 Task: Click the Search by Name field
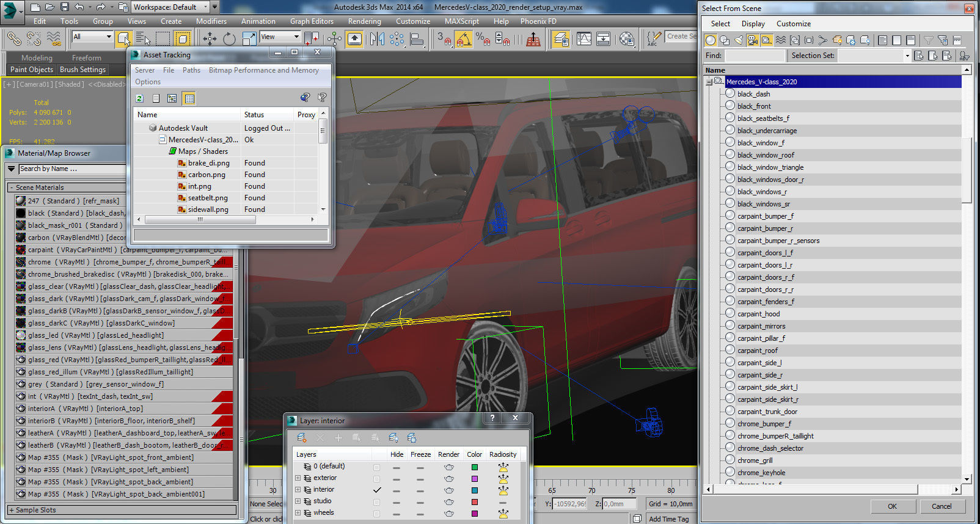click(x=72, y=169)
